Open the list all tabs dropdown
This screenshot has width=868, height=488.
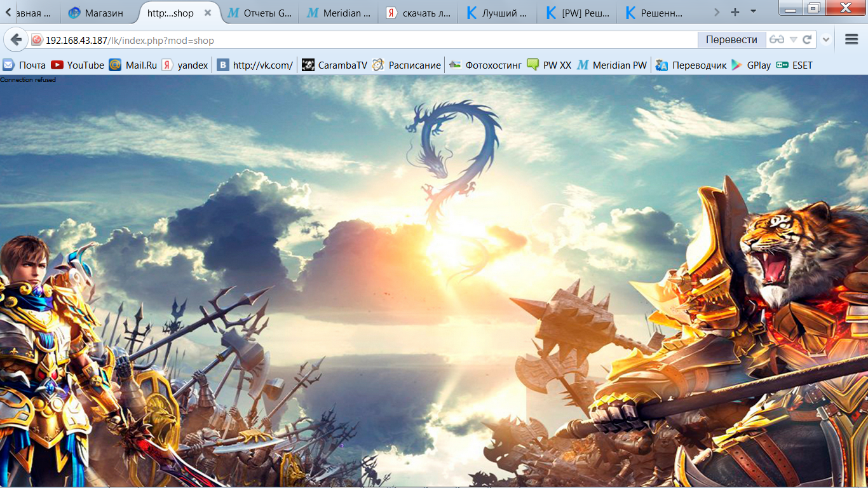pos(754,11)
